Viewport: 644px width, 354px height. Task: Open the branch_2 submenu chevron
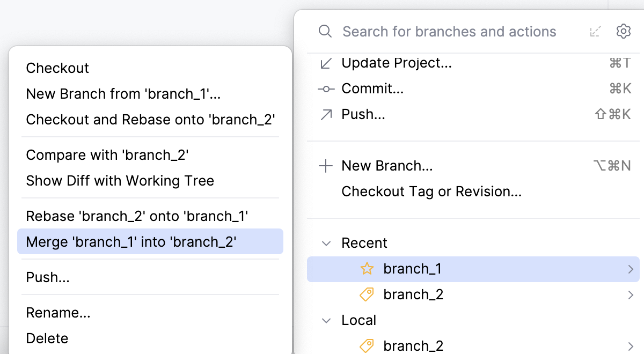pyautogui.click(x=631, y=294)
